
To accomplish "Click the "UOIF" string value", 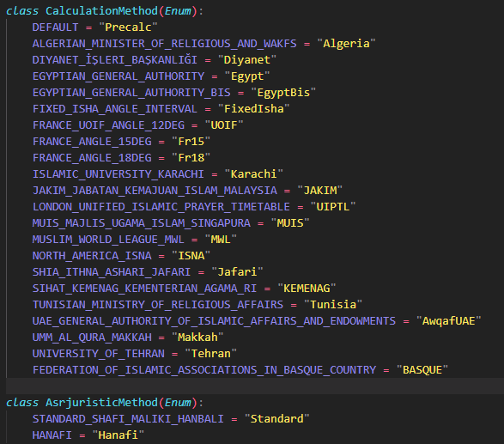I will 224,125.
